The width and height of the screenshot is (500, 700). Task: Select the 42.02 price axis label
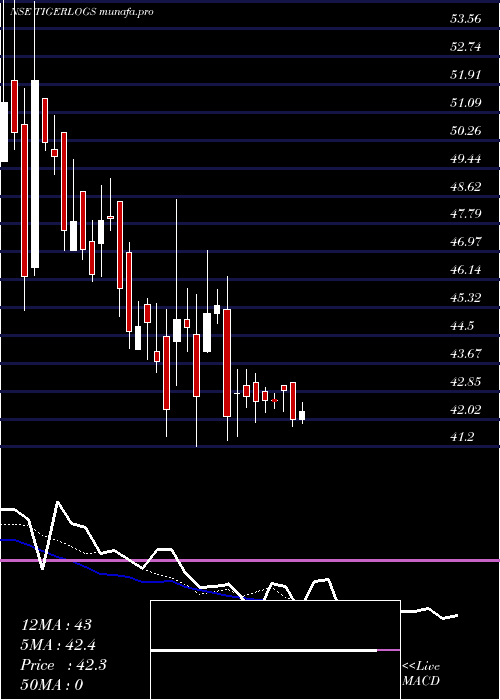(466, 409)
